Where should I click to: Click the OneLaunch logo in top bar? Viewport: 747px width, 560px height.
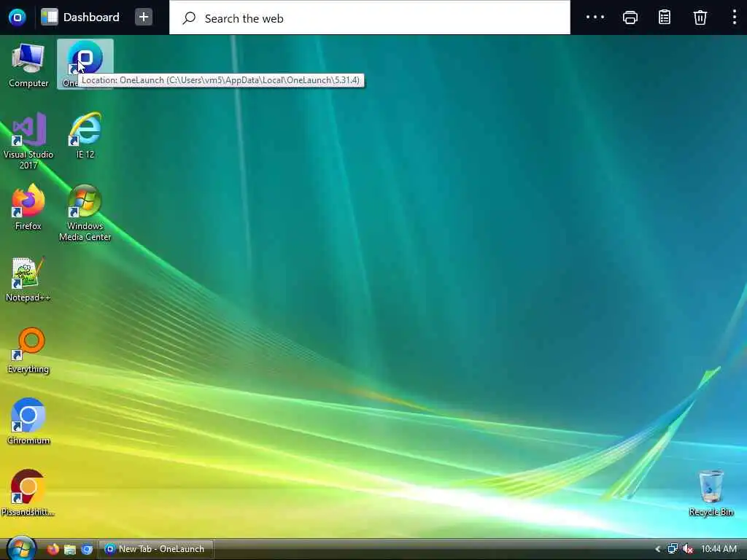18,17
